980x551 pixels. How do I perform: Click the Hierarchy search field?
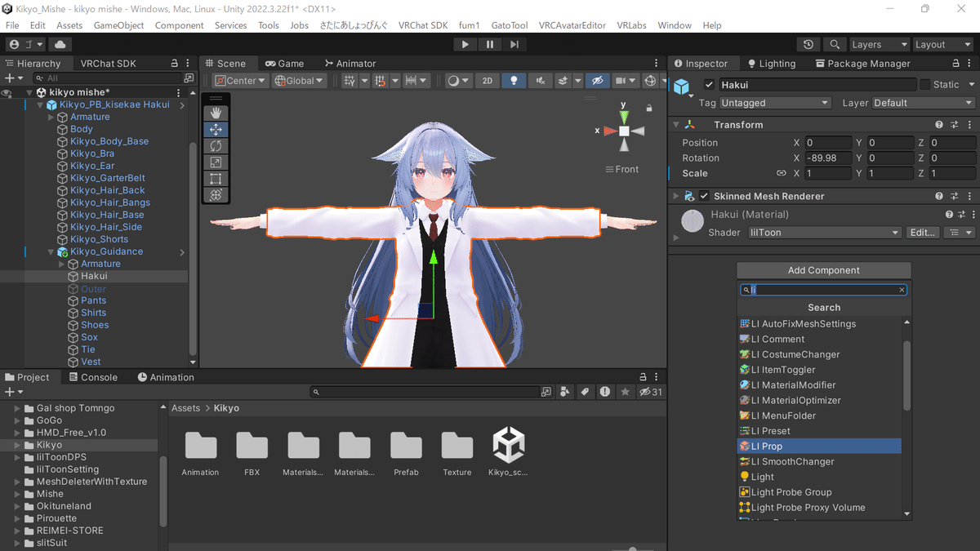(x=108, y=78)
